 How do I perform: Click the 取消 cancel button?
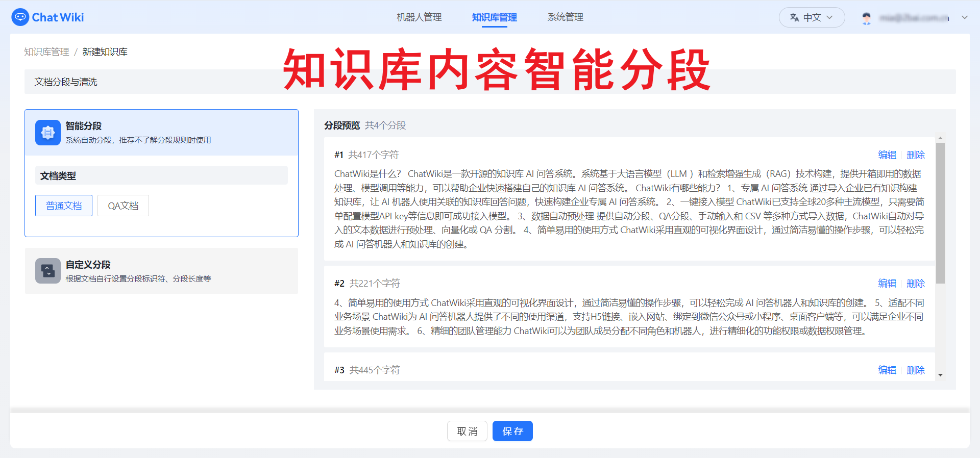click(x=467, y=431)
